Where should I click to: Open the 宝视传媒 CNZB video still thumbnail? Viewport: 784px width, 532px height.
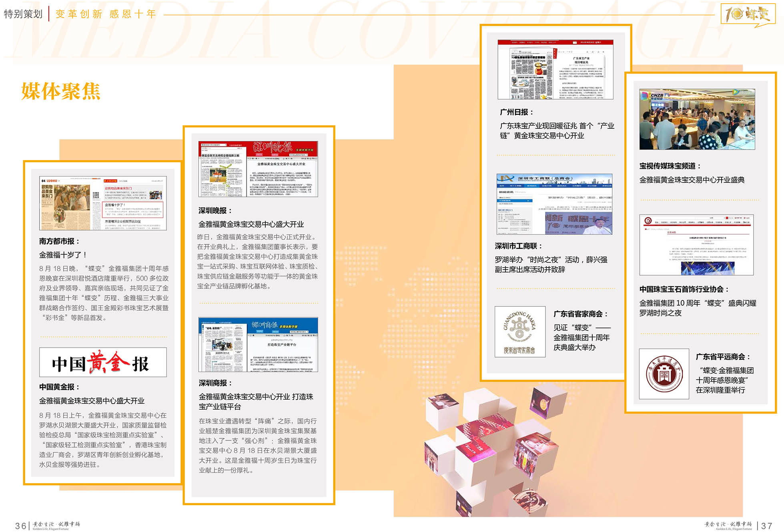pyautogui.click(x=697, y=119)
